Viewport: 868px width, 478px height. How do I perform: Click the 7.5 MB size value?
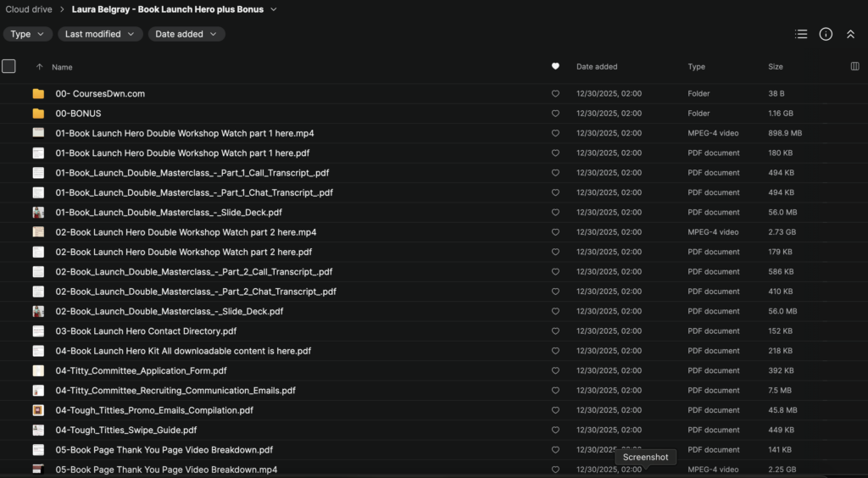click(780, 391)
